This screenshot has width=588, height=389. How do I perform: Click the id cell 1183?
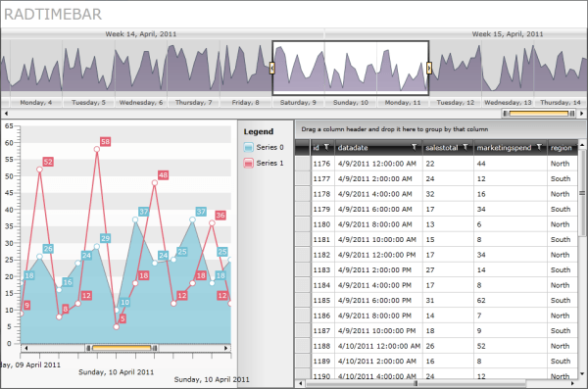[x=322, y=269]
